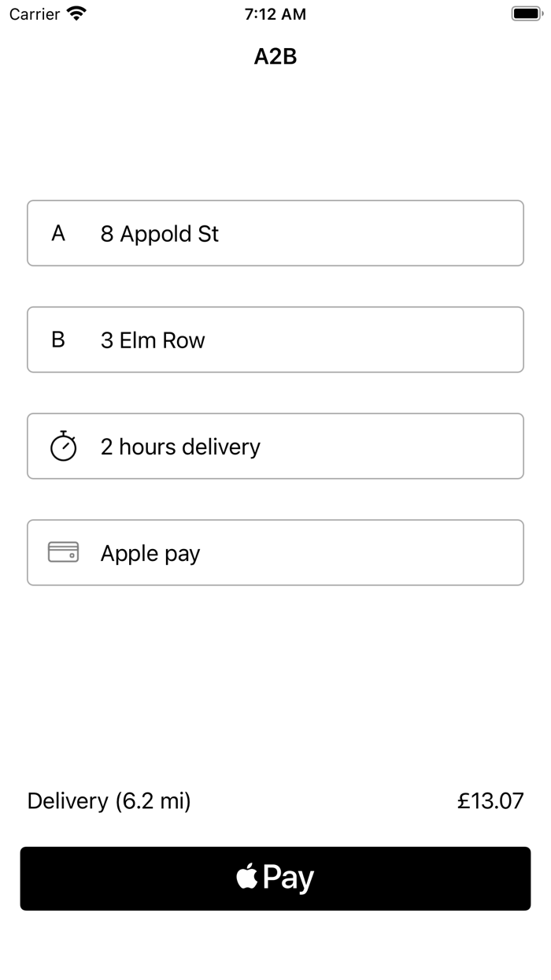The height and width of the screenshot is (980, 551).
Task: Tap the 7:12 AM clock
Action: [x=275, y=14]
